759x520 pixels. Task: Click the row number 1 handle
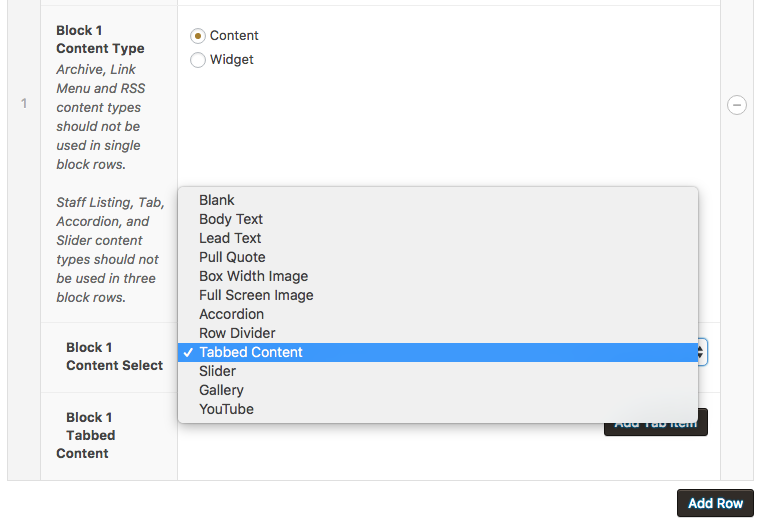click(24, 103)
